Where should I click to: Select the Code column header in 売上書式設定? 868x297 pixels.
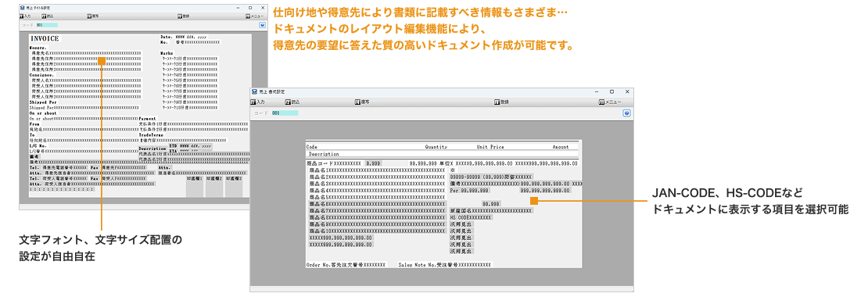312,147
